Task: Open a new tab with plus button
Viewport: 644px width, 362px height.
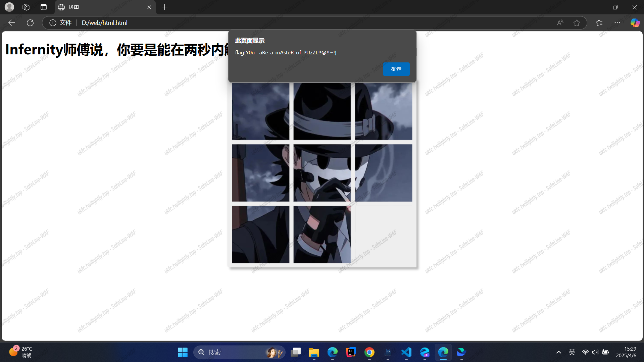Action: tap(164, 7)
